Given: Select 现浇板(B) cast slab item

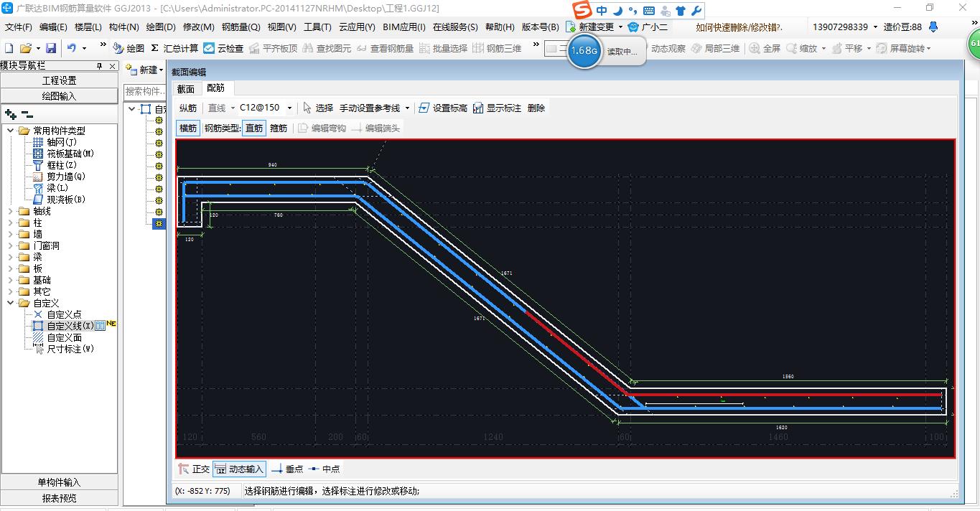Looking at the screenshot, I should (x=59, y=200).
